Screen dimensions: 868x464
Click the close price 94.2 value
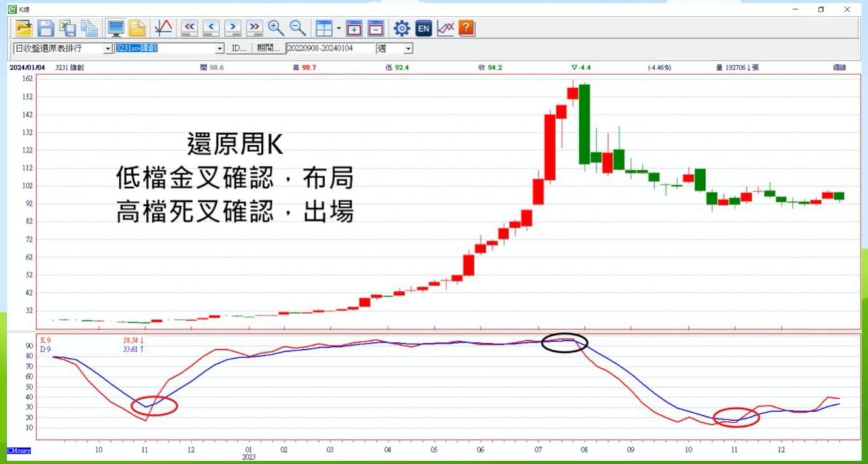click(x=495, y=68)
